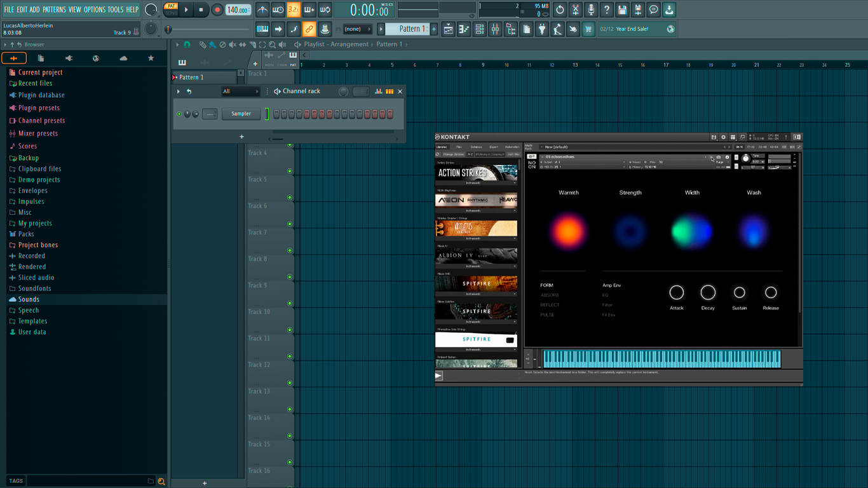This screenshot has height=488, width=868.
Task: Expand the Action Strikes Instruments dropdown
Action: tap(476, 183)
